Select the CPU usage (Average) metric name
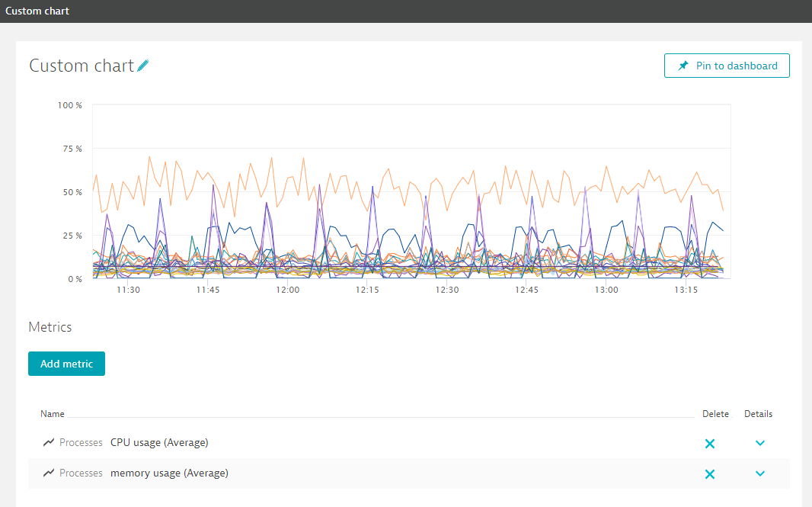Viewport: 812px width, 507px height. pyautogui.click(x=159, y=442)
